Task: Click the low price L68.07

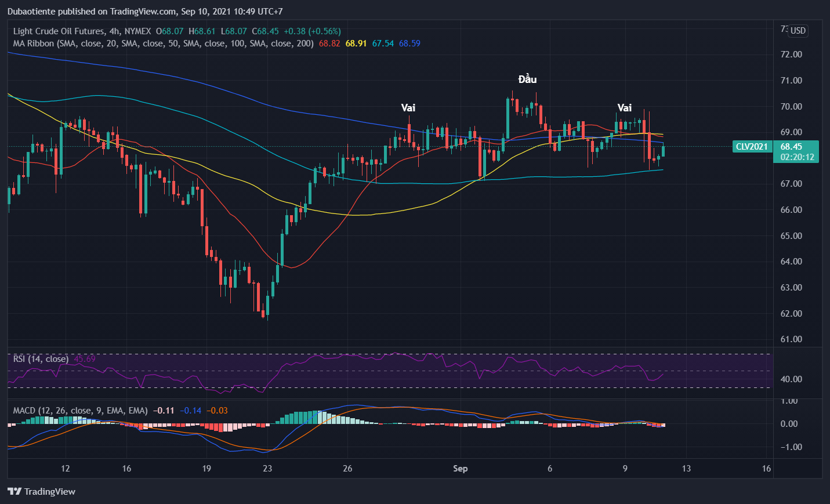Action: pos(234,31)
